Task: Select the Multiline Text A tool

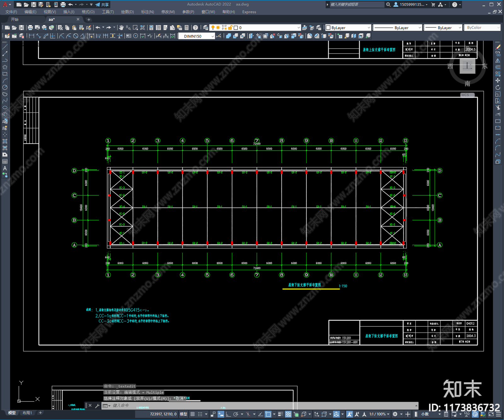Action: 5,168
